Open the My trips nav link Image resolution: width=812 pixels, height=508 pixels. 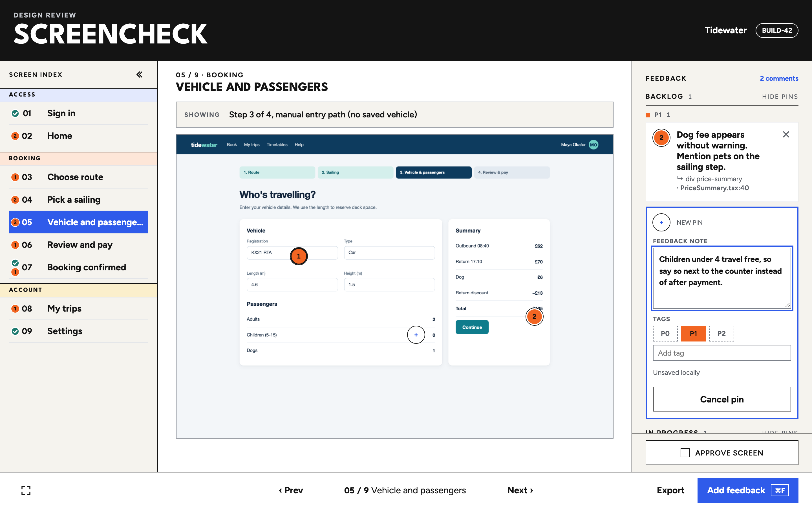click(x=252, y=145)
